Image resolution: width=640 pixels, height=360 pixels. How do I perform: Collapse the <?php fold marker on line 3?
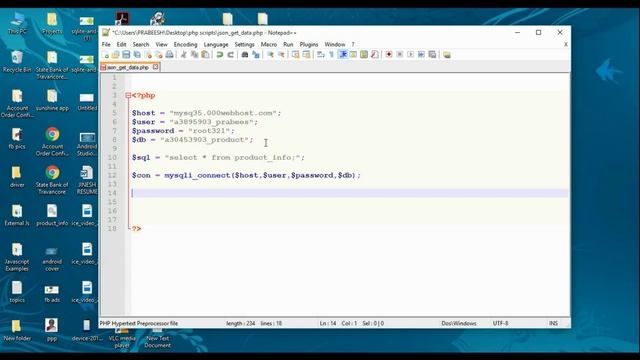coord(128,96)
